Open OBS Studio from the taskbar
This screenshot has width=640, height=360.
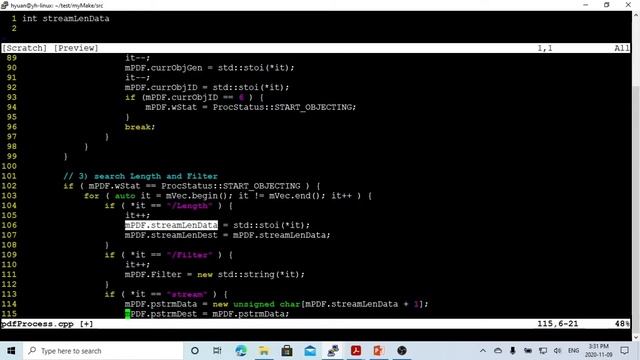pos(402,351)
